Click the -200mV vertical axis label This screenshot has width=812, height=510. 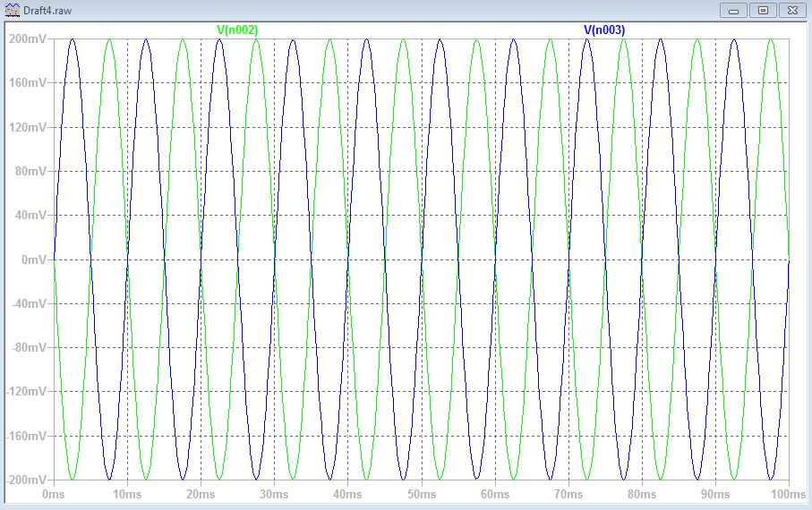(27, 480)
